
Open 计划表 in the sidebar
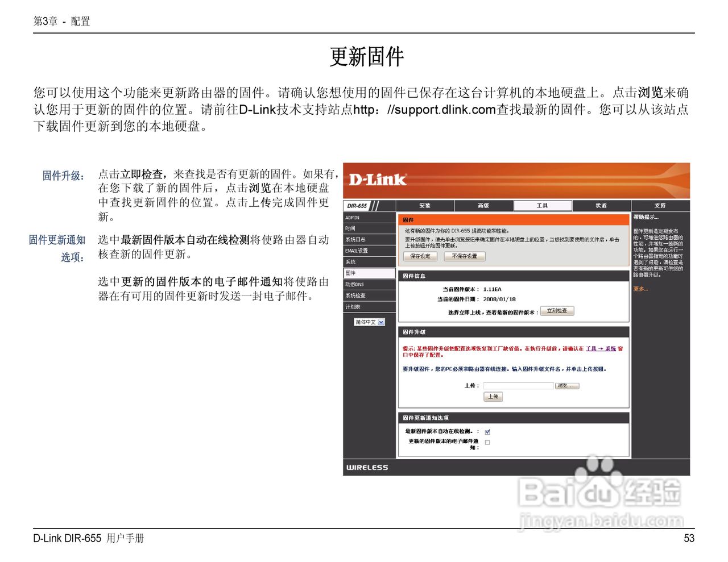pos(369,307)
